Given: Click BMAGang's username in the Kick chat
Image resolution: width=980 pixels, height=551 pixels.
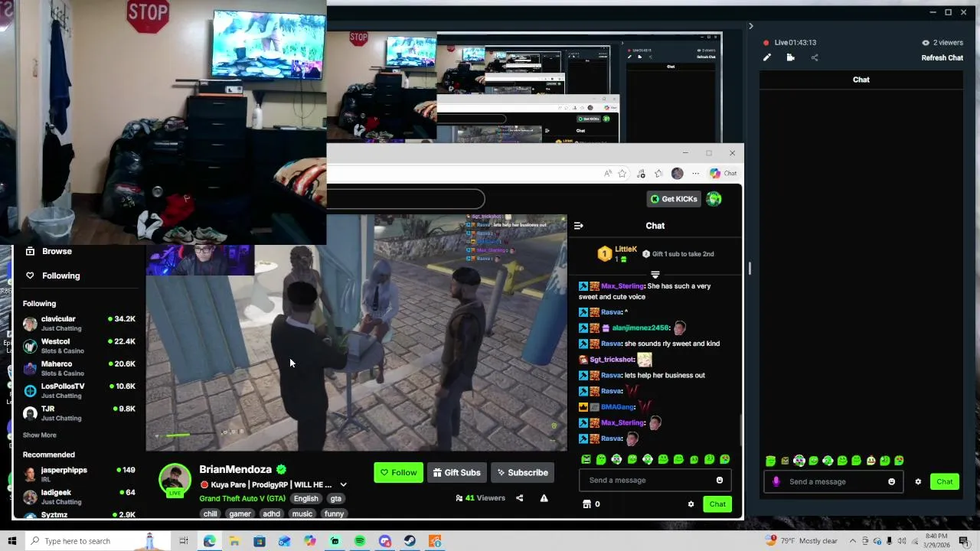Looking at the screenshot, I should tap(617, 407).
